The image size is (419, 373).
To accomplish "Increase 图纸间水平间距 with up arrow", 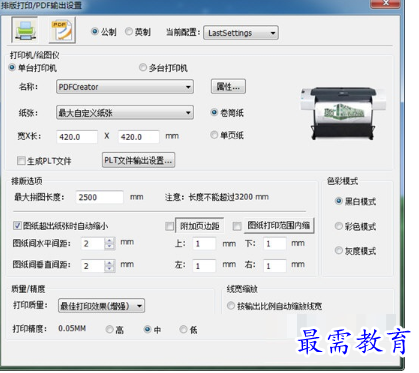I will 109,241.
